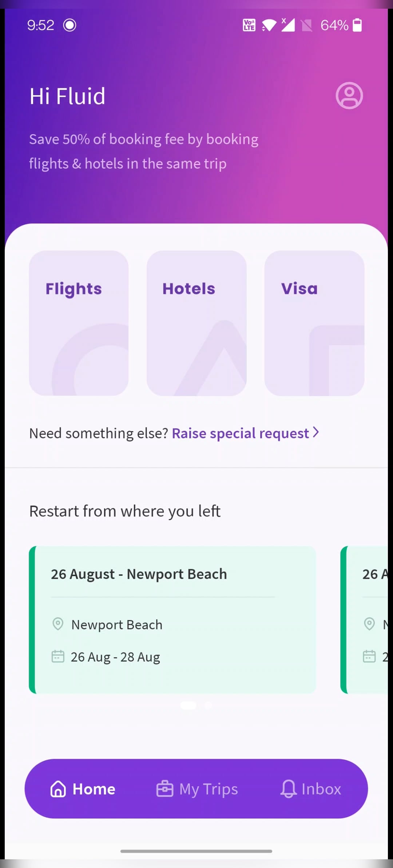
Task: Tap the screen recording status indicator
Action: coord(70,25)
